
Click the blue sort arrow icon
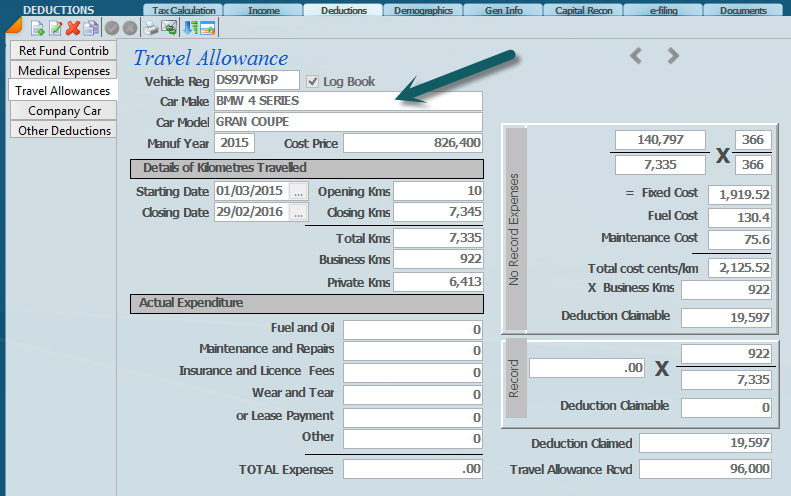tap(190, 28)
